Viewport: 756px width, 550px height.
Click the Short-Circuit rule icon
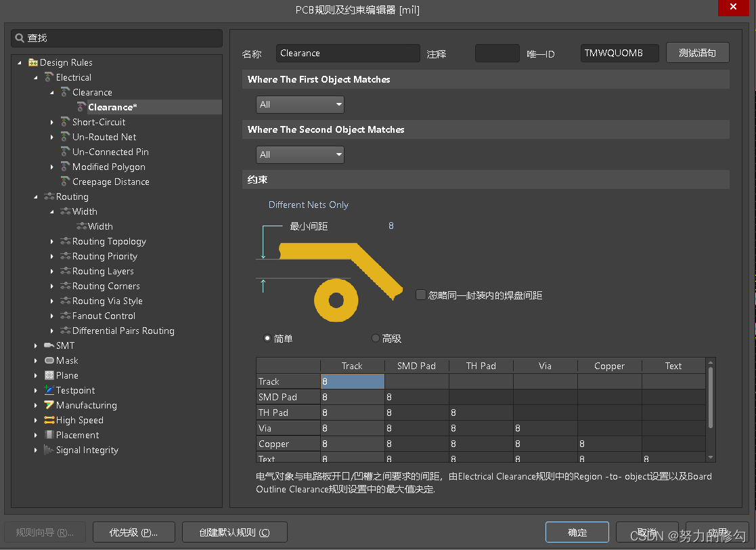(x=65, y=122)
